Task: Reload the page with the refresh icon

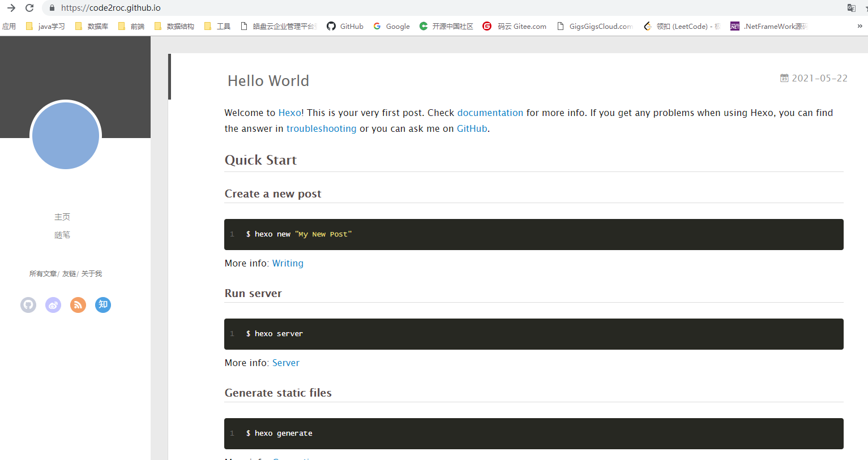Action: pos(29,8)
